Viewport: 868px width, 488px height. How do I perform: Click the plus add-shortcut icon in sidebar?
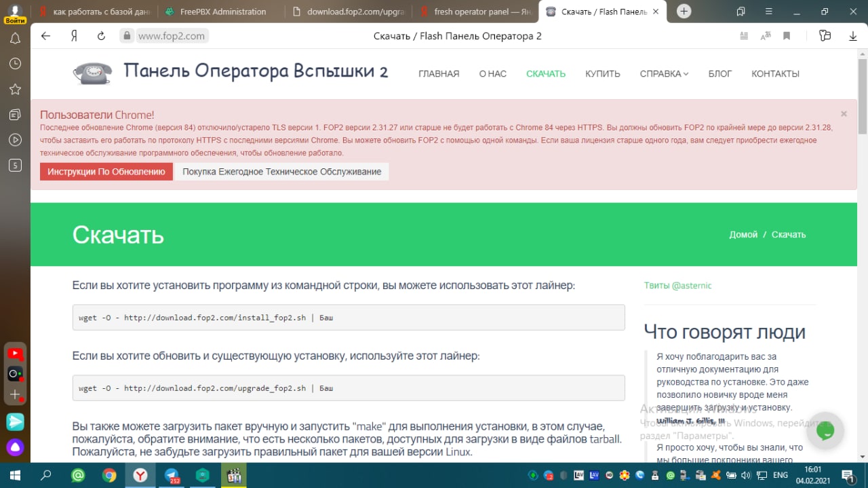(15, 394)
